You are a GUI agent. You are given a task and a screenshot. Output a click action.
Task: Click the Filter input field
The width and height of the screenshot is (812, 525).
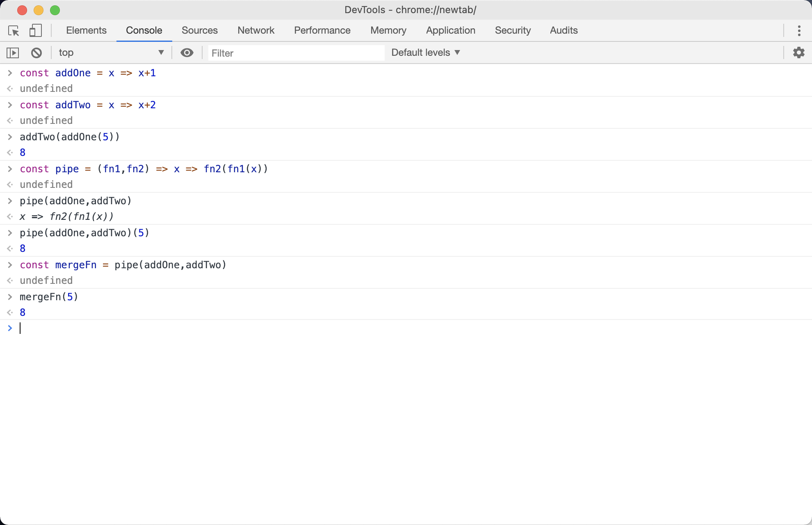tap(296, 53)
